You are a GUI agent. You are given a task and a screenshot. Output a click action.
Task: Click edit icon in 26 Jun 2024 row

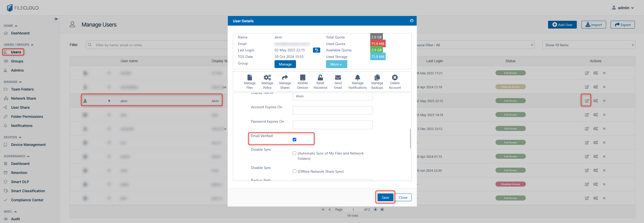pyautogui.click(x=587, y=170)
